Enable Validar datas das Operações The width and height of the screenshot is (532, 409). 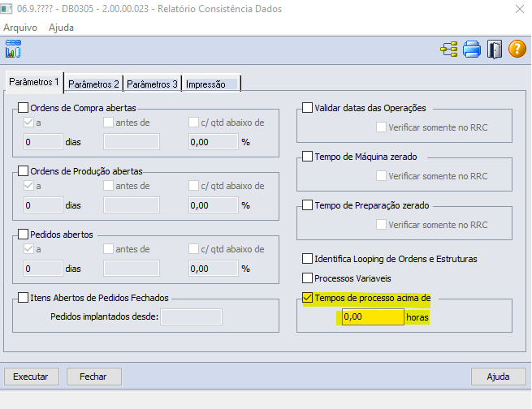click(307, 108)
